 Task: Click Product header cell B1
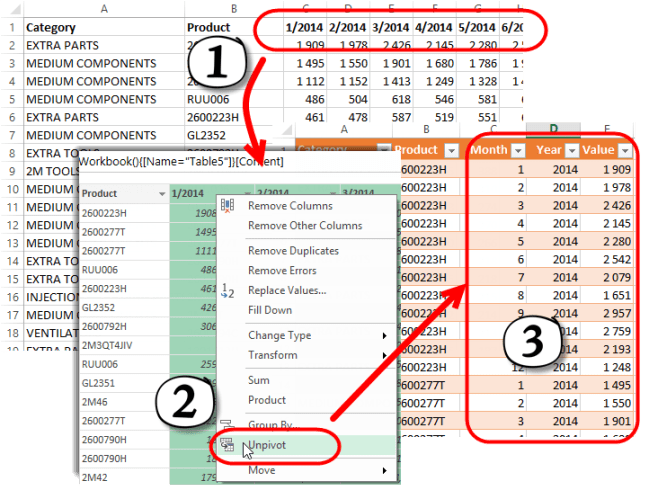coord(234,27)
